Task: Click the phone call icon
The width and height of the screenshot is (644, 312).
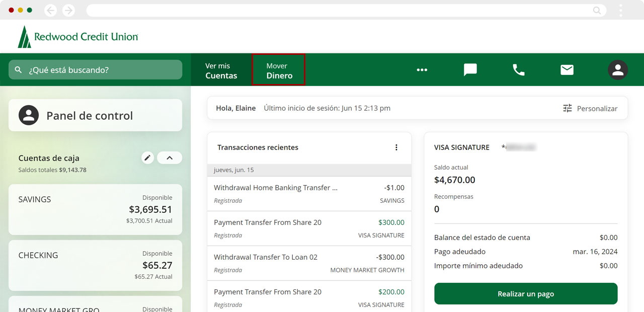Action: (518, 70)
